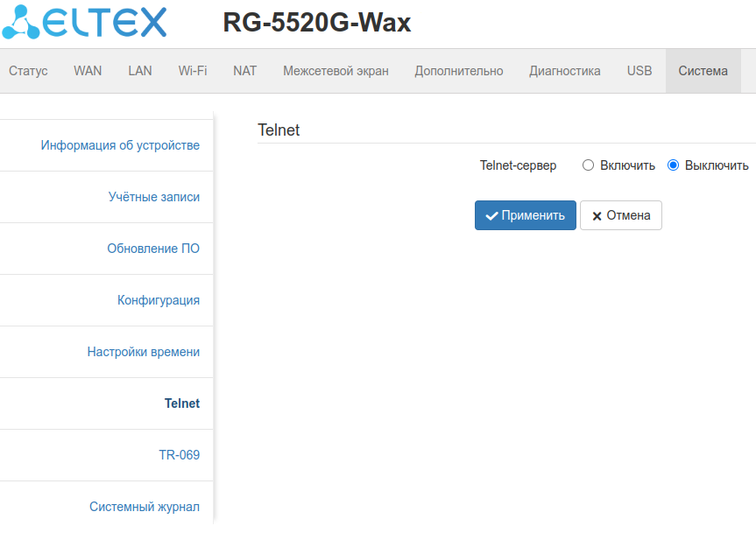Open the LAN tab
Image resolution: width=756 pixels, height=533 pixels.
(x=140, y=71)
